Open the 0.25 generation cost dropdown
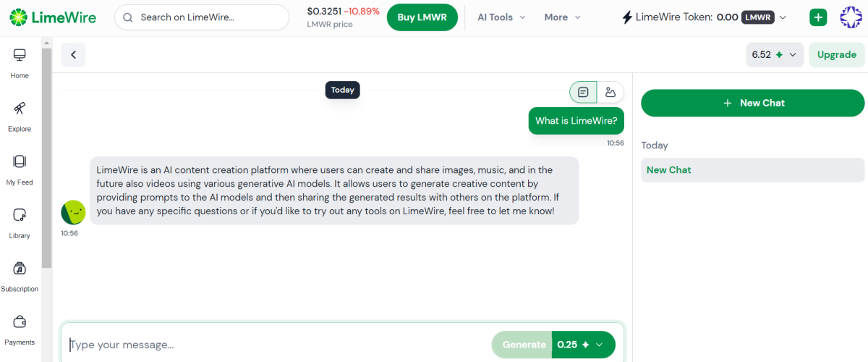Image resolution: width=868 pixels, height=362 pixels. [583, 345]
